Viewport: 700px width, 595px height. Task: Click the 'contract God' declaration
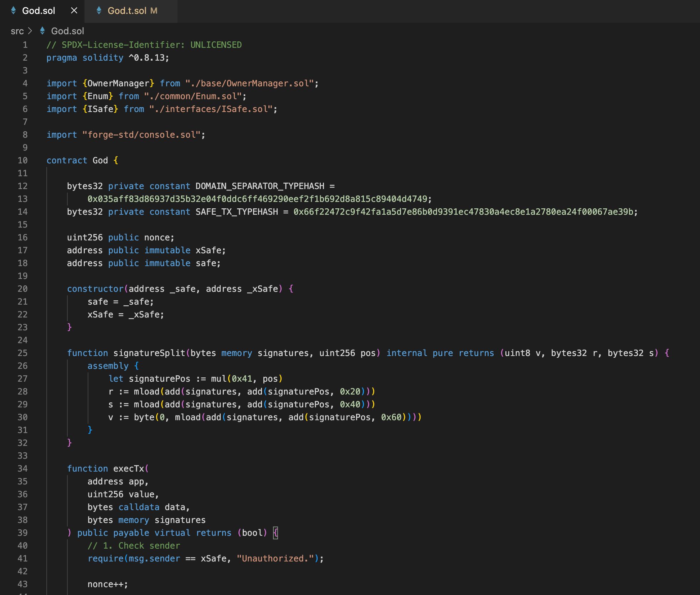pyautogui.click(x=77, y=161)
